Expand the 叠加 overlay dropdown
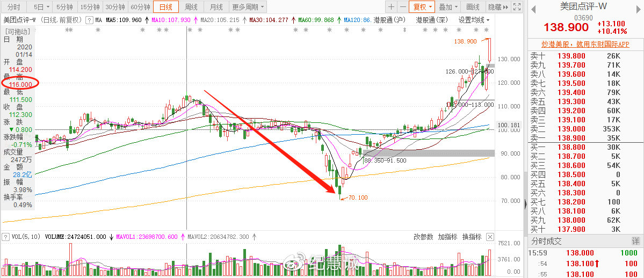 (x=448, y=6)
